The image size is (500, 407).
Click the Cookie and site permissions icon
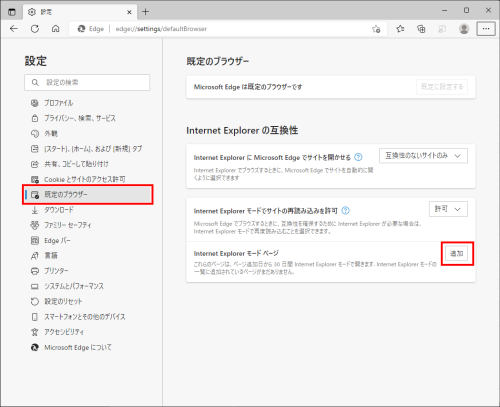point(35,179)
